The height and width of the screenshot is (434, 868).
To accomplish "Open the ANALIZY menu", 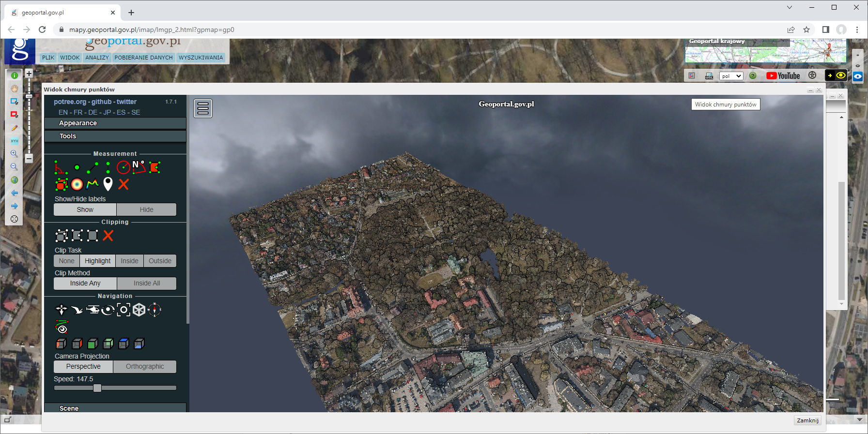I will [97, 58].
